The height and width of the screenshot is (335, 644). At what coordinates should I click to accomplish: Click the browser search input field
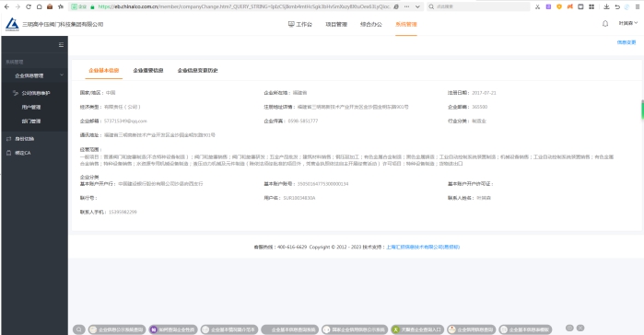(x=478, y=6)
